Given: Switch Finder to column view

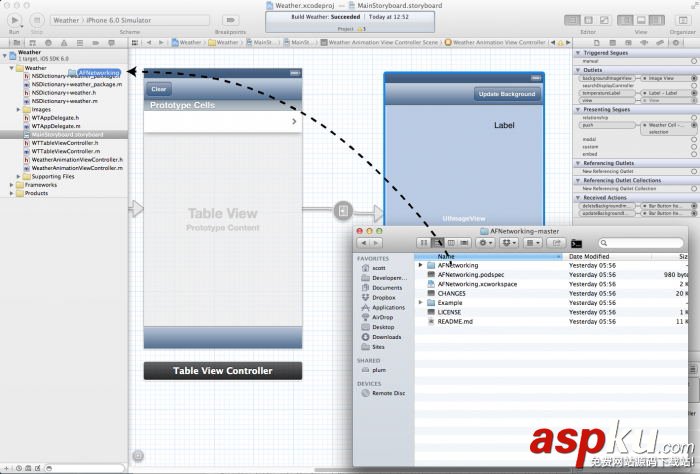Looking at the screenshot, I should pyautogui.click(x=451, y=243).
